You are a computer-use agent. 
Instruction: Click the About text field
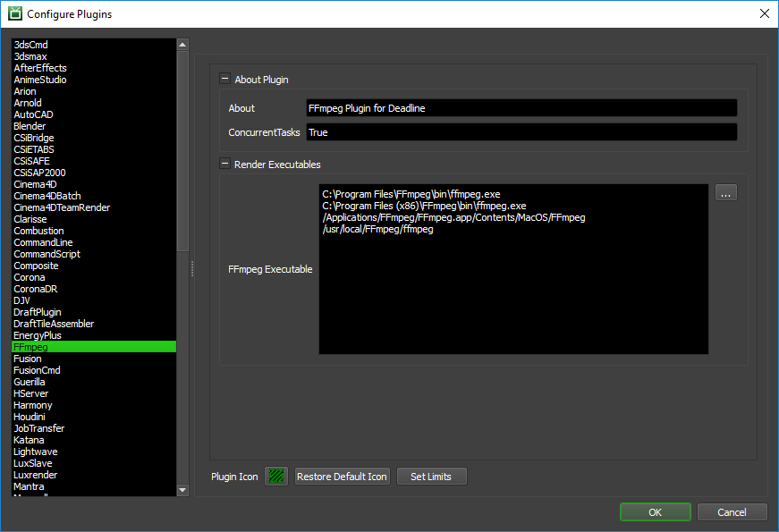pyautogui.click(x=521, y=108)
